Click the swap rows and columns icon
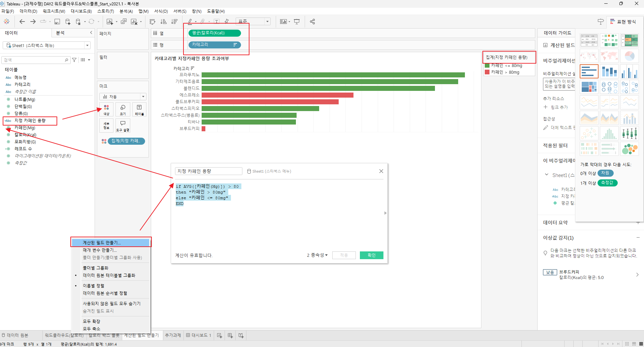The height and width of the screenshot is (347, 644). (152, 22)
